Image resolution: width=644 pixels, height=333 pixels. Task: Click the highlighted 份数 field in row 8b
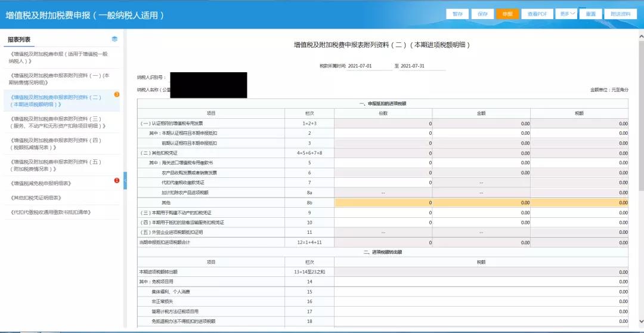pos(383,202)
